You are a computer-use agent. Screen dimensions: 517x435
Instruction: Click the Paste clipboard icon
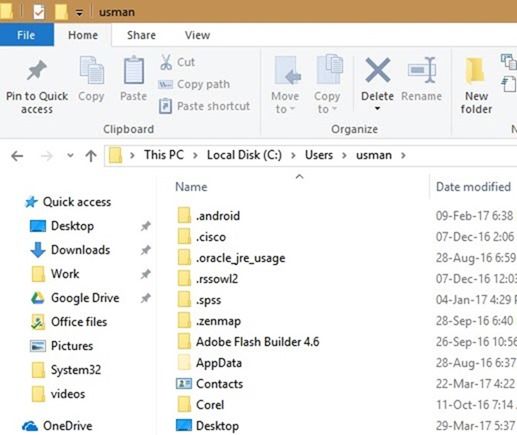coord(134,71)
